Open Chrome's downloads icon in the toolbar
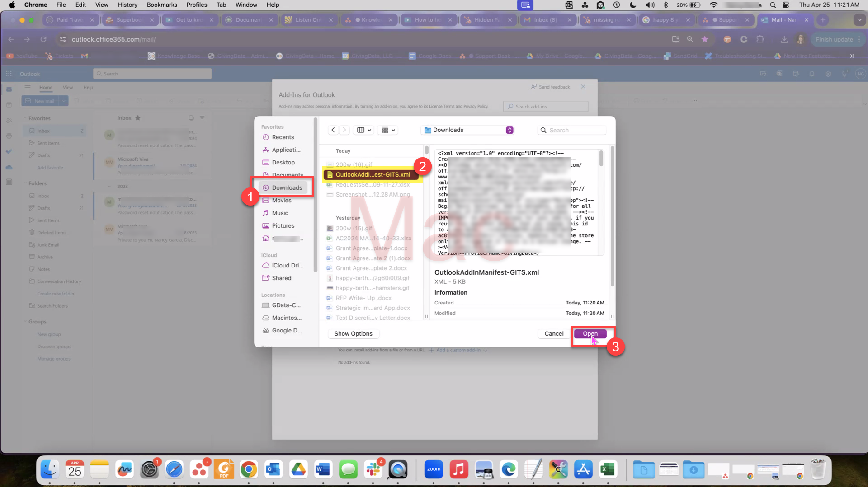 pyautogui.click(x=784, y=39)
